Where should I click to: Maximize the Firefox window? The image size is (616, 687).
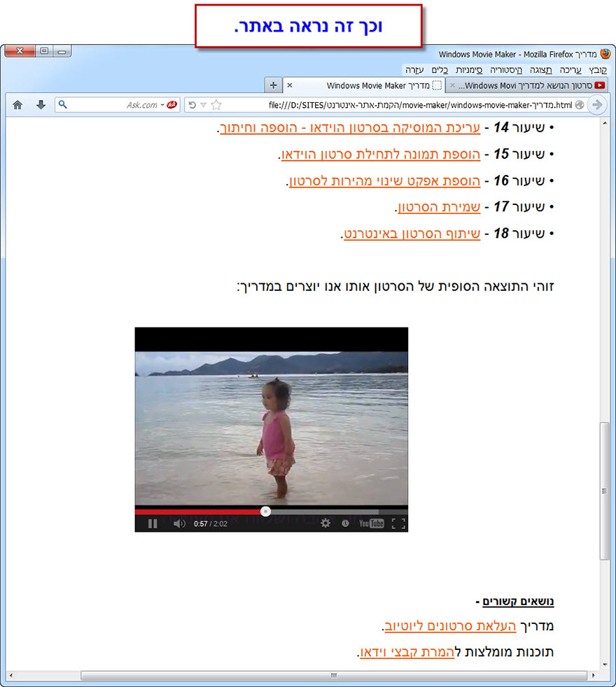pos(44,51)
